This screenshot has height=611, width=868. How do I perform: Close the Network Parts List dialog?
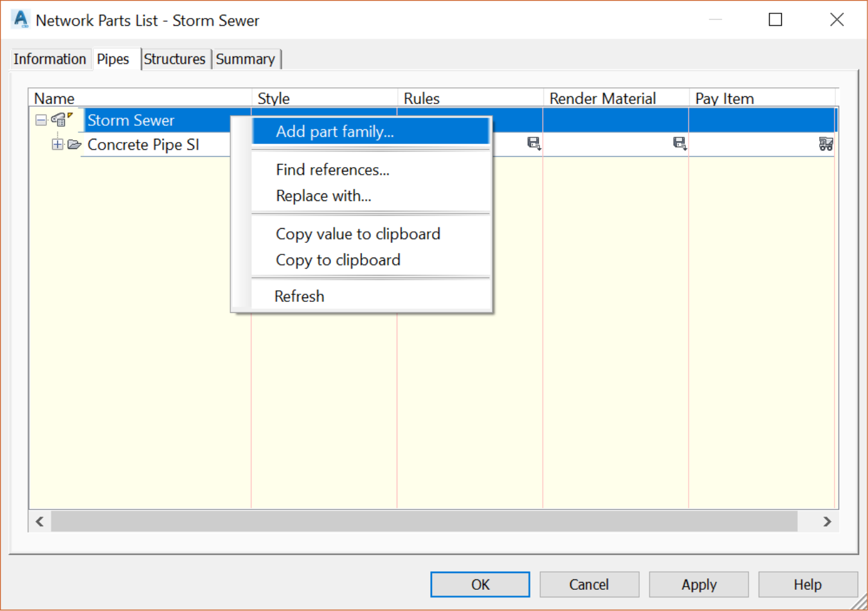[x=836, y=20]
